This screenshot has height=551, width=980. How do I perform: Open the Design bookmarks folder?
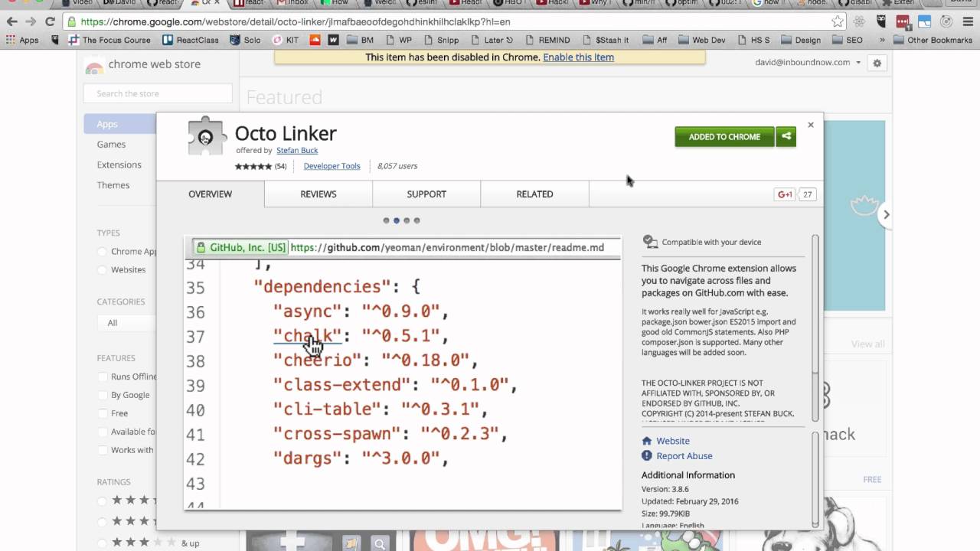coord(800,40)
